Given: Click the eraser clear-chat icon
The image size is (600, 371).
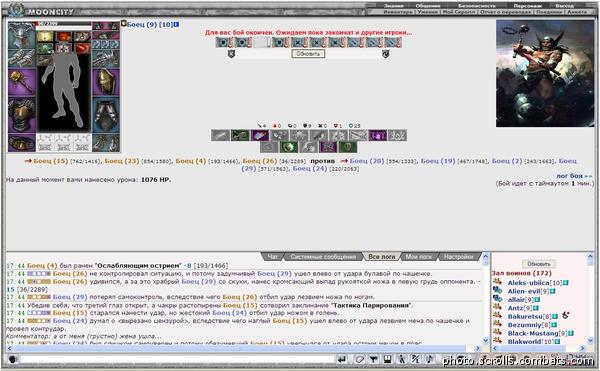Looking at the screenshot, I should [360, 359].
